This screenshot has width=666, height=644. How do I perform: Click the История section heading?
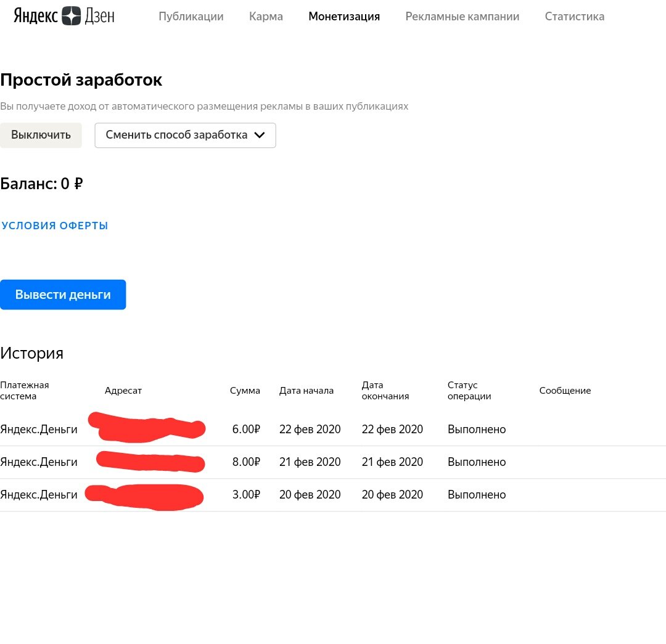pyautogui.click(x=32, y=353)
